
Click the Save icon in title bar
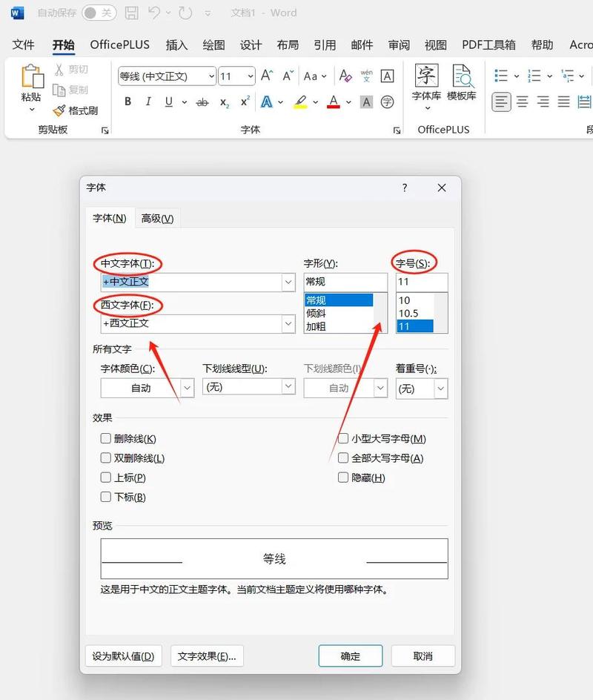pos(132,13)
